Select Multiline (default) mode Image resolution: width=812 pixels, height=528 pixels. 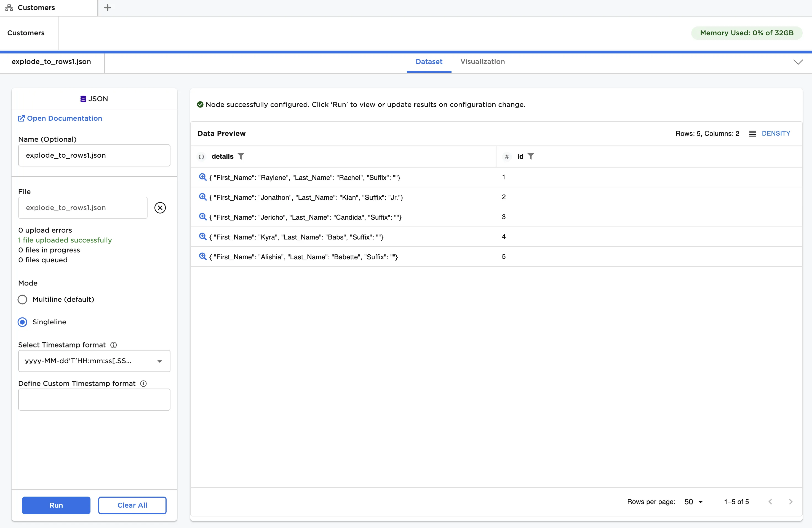[23, 299]
